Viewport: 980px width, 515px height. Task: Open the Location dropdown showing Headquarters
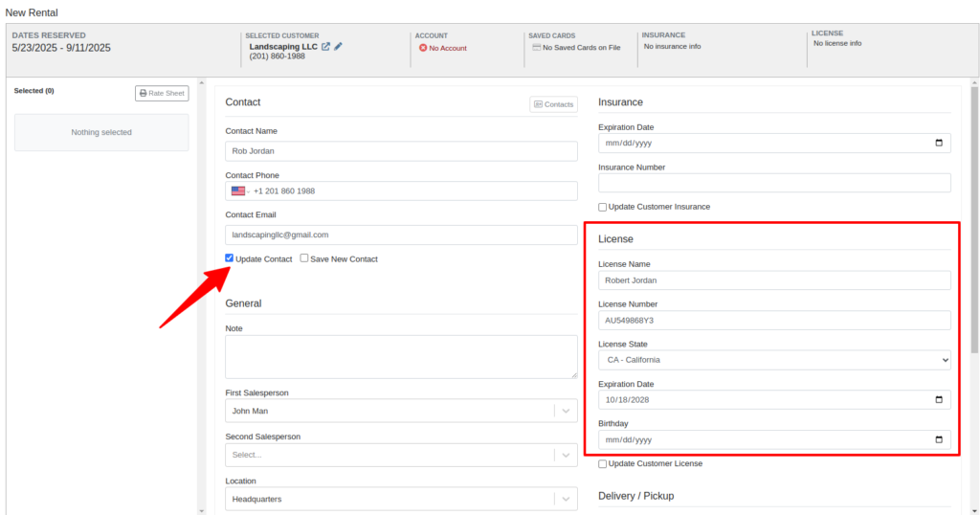(401, 500)
